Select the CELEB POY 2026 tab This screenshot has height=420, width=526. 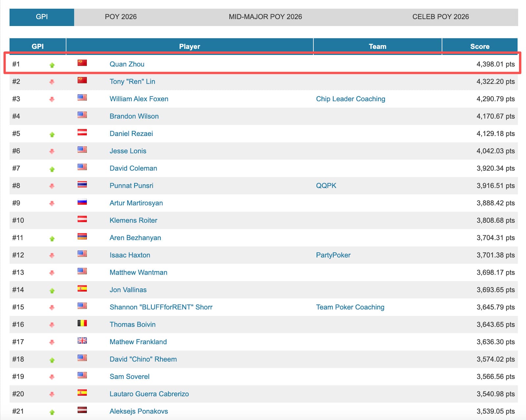[x=441, y=17]
